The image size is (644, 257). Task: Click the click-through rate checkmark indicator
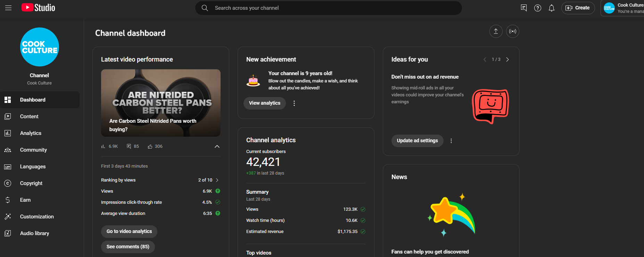coord(218,202)
